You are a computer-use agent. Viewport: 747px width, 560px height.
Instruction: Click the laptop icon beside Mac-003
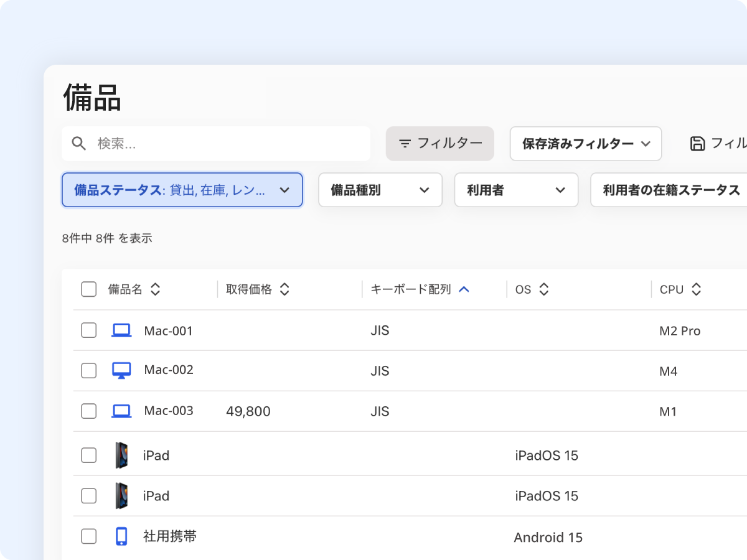[121, 411]
